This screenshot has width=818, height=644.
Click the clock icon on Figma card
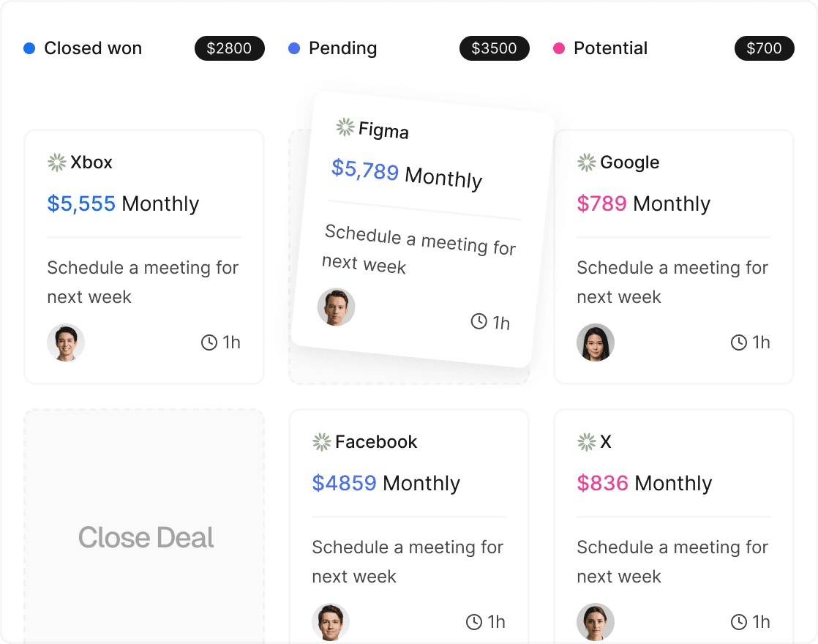pyautogui.click(x=479, y=321)
